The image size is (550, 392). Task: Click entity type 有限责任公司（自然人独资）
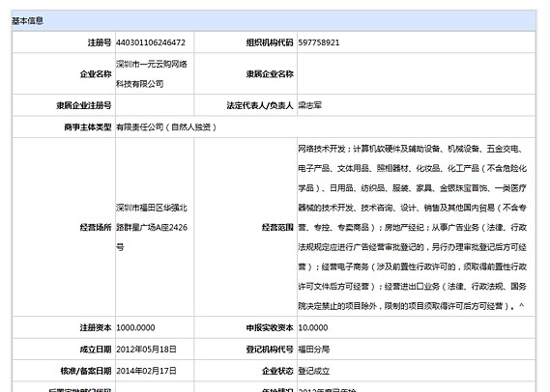tap(166, 127)
